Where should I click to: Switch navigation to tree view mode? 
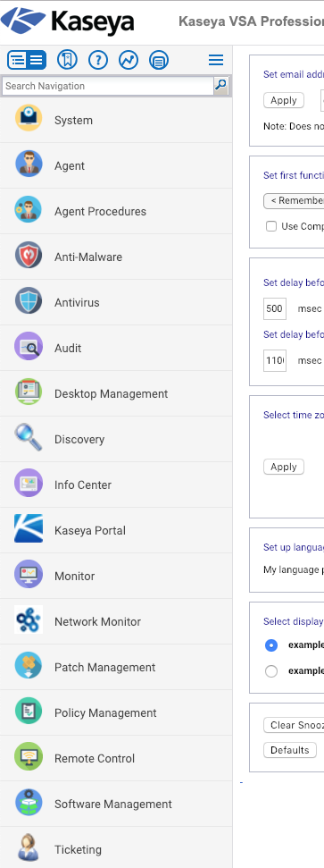click(18, 60)
